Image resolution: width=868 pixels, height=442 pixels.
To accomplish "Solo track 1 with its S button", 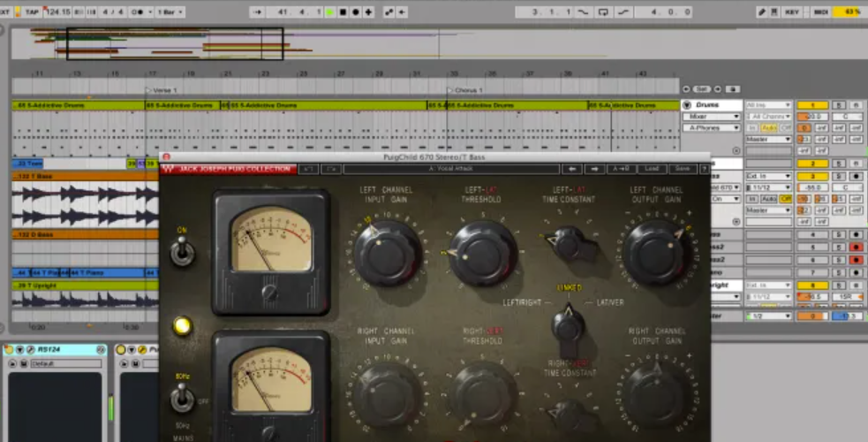I will point(839,104).
